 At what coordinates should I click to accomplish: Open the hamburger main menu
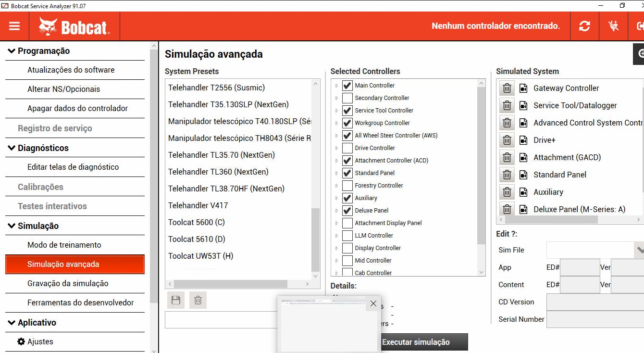coord(14,26)
